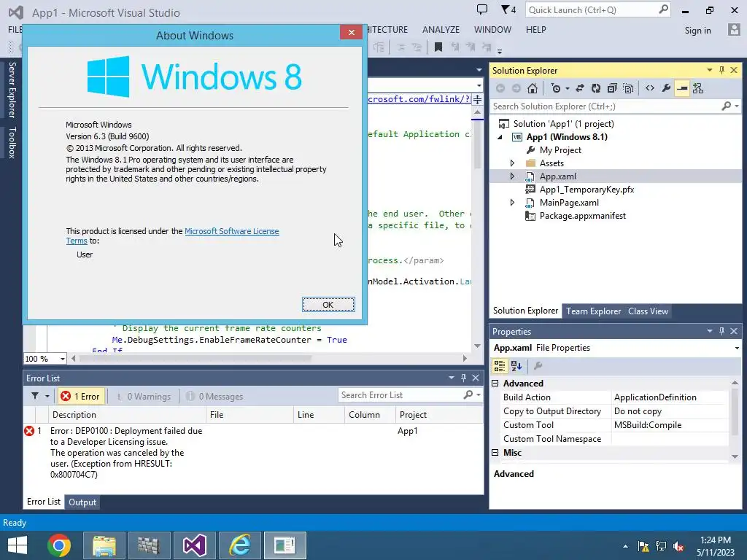Pin the Error List panel
The image size is (747, 560).
[x=463, y=378]
